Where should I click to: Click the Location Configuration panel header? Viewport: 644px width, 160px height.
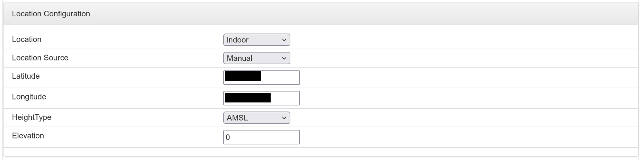point(321,14)
